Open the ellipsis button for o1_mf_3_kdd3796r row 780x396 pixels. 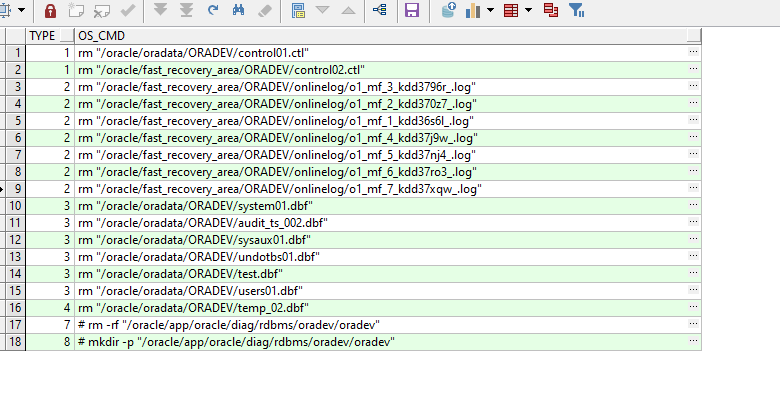point(693,86)
